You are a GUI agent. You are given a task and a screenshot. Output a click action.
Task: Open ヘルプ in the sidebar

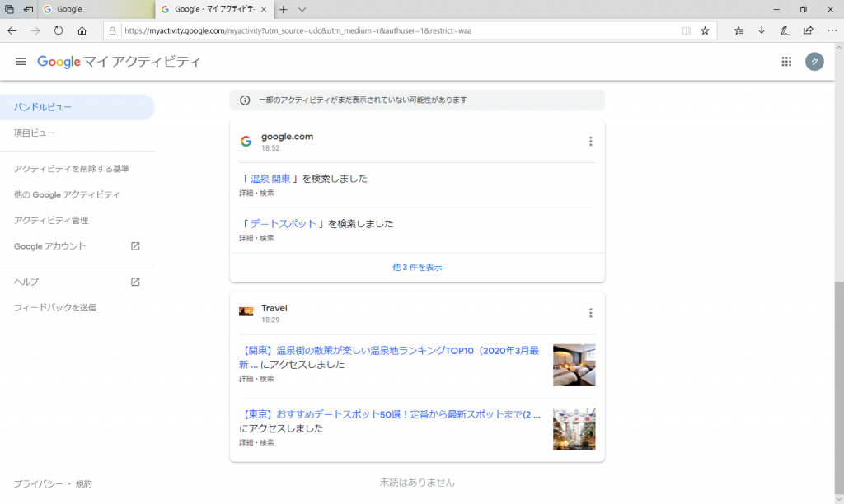pyautogui.click(x=77, y=282)
